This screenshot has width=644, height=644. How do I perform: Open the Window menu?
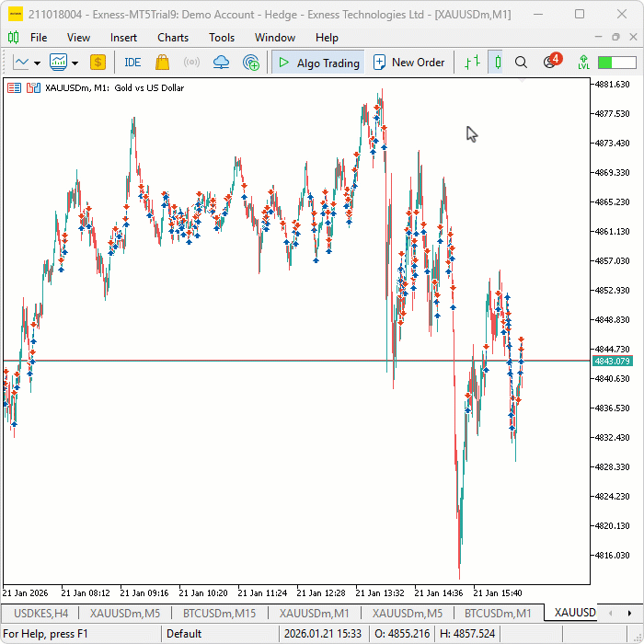click(275, 38)
